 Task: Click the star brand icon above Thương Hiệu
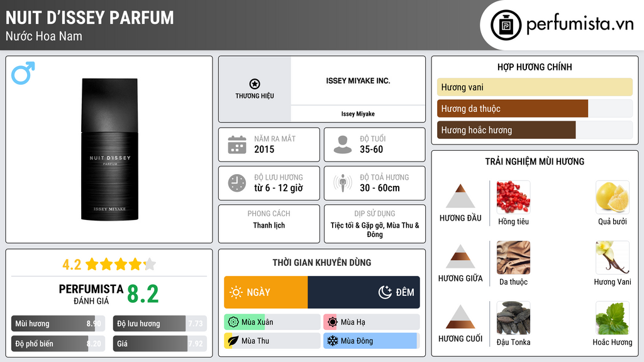254,84
